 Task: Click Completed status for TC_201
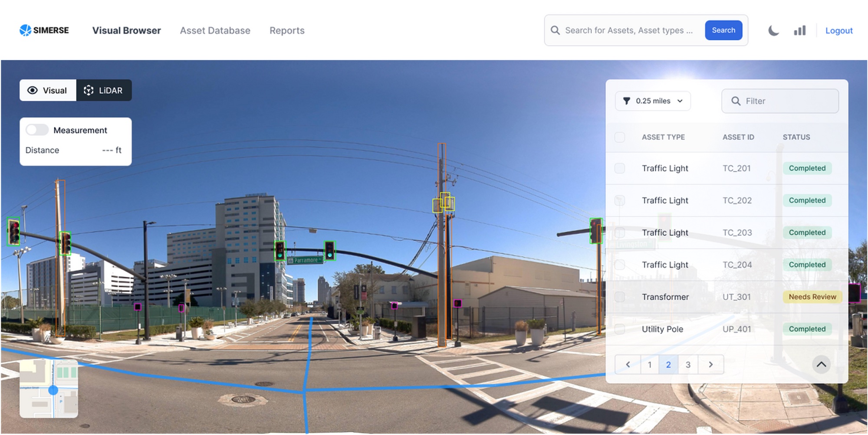point(807,168)
